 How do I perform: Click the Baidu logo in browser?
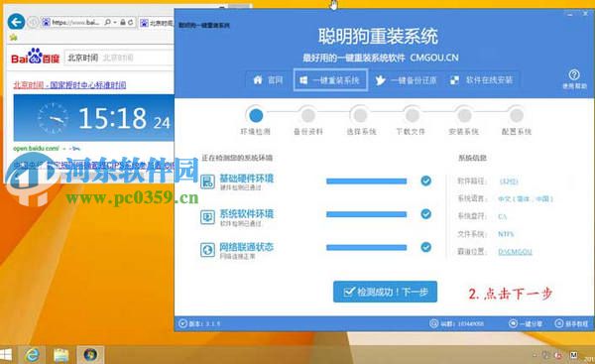[36, 57]
